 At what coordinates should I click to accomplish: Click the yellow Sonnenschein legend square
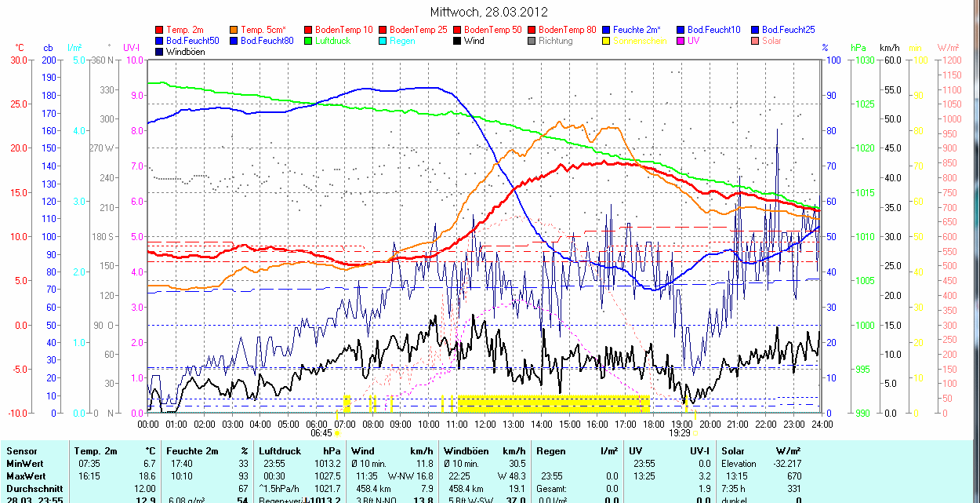tap(607, 41)
